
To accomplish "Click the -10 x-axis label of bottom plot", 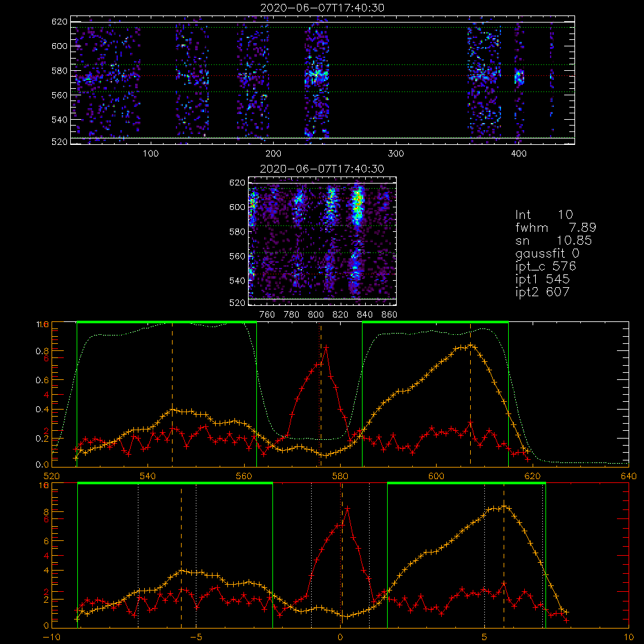I will (x=52, y=637).
